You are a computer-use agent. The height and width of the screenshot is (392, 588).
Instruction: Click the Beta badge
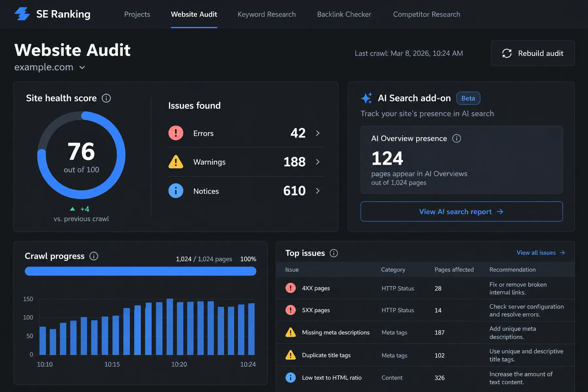pos(468,98)
